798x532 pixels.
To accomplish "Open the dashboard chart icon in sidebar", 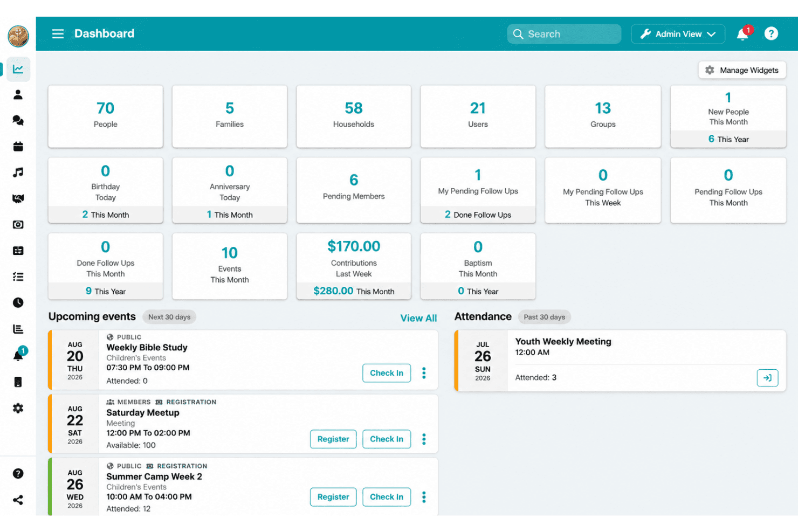I will (x=18, y=69).
